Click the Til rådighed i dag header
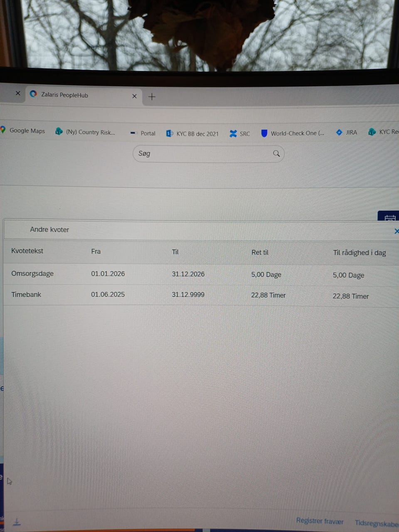 pyautogui.click(x=360, y=252)
